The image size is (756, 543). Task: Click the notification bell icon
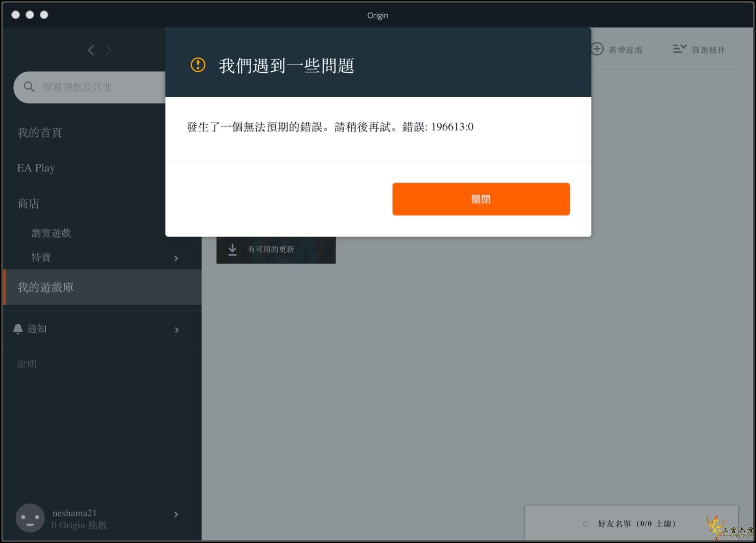18,329
